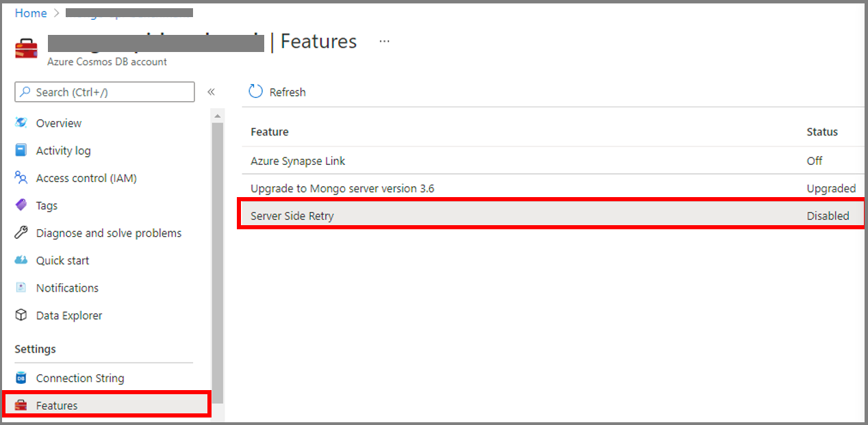Switch to Connection String settings
868x425 pixels.
tap(79, 377)
